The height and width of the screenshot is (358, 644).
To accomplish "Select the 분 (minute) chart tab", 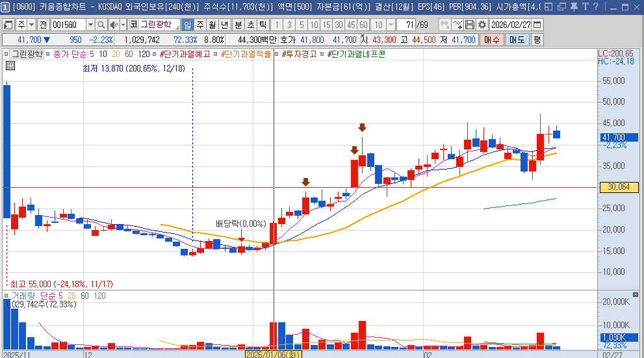I will point(238,25).
